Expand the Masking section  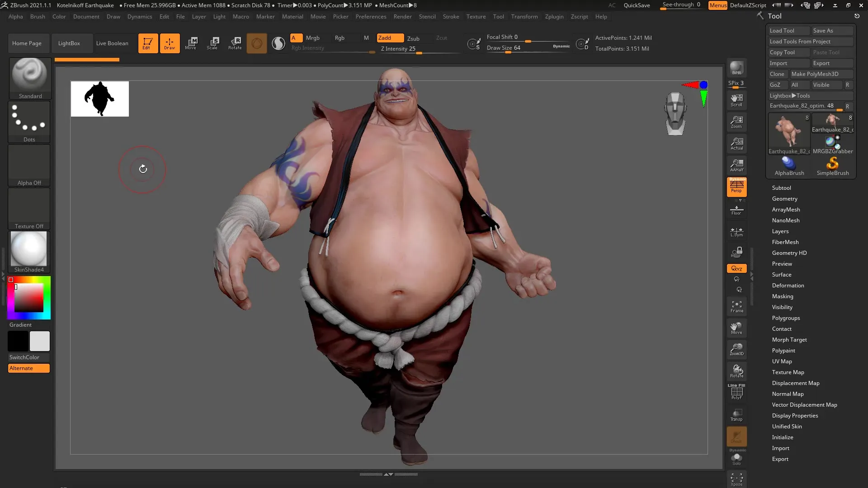782,296
